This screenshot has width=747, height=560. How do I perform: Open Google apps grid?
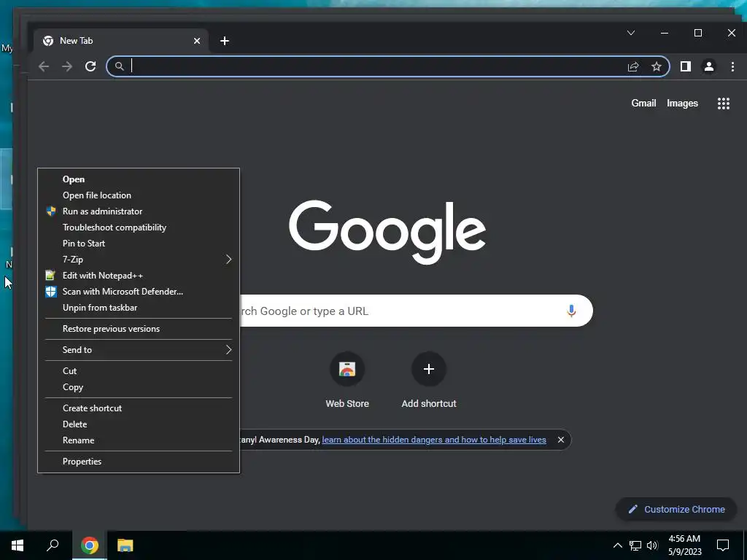[x=724, y=104]
